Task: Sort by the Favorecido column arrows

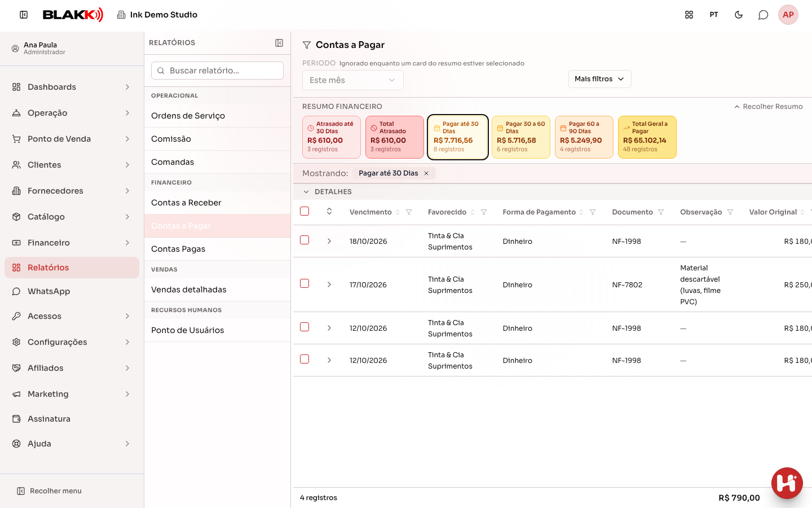Action: 473,212
